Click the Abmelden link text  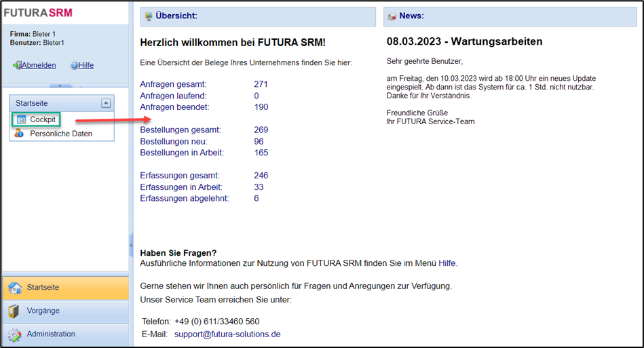click(x=39, y=66)
